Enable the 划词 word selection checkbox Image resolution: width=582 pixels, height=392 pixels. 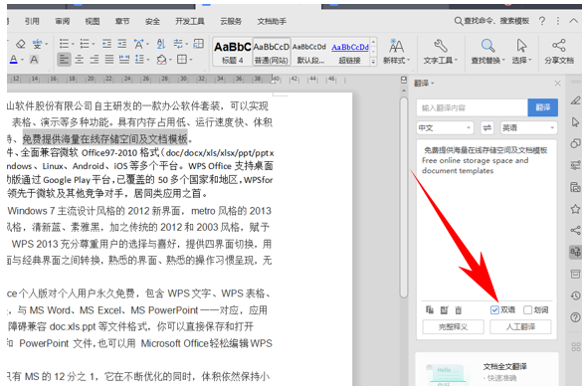pyautogui.click(x=527, y=310)
